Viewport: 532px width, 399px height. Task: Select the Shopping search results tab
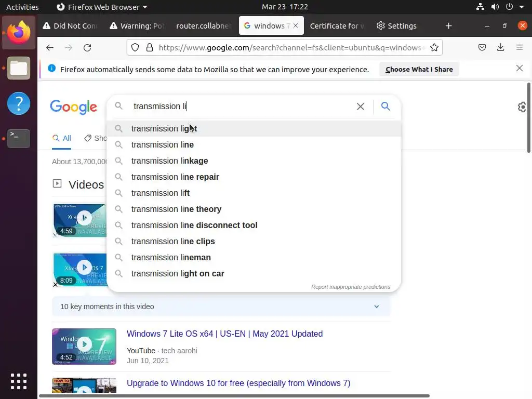[96, 138]
